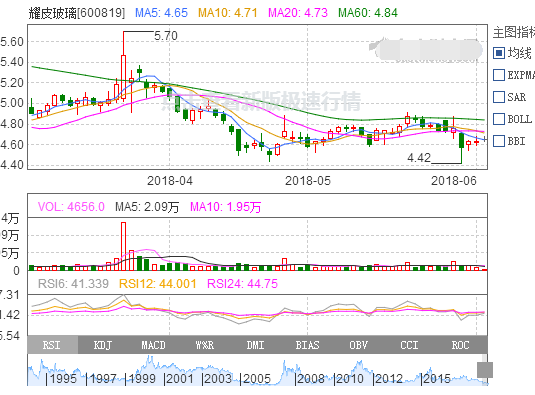535x395 pixels.
Task: Switch to the BIAS tab
Action: 307,345
